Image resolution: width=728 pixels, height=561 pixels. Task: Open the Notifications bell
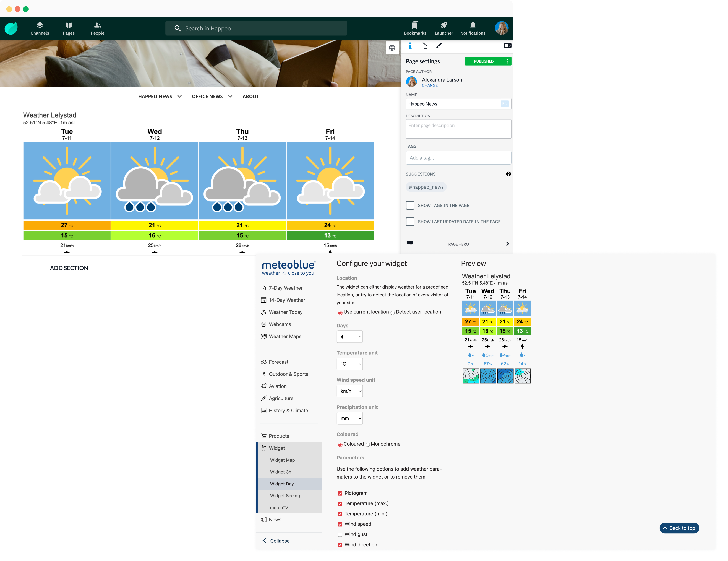tap(473, 28)
